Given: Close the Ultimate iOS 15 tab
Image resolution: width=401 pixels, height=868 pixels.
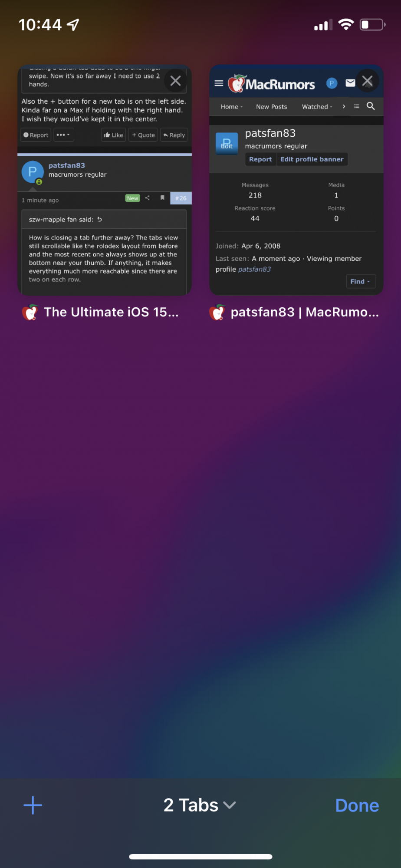Looking at the screenshot, I should click(x=175, y=81).
